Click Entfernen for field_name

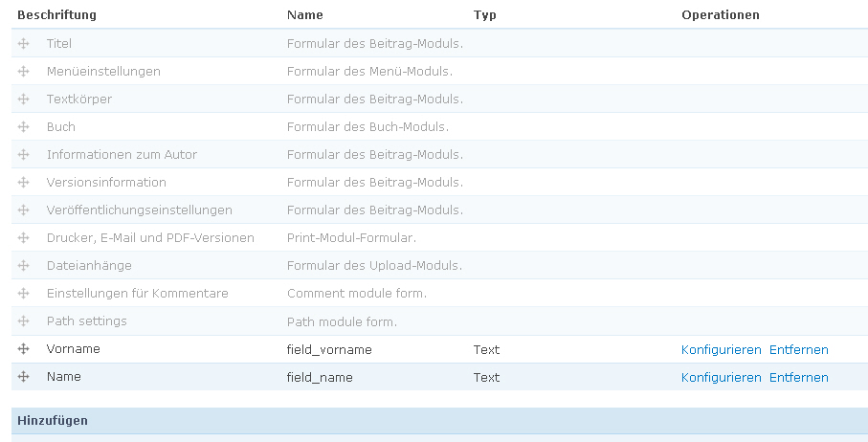(798, 378)
